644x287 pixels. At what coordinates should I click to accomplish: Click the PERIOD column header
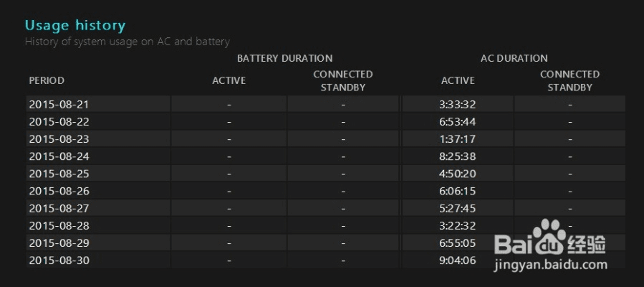[x=47, y=80]
